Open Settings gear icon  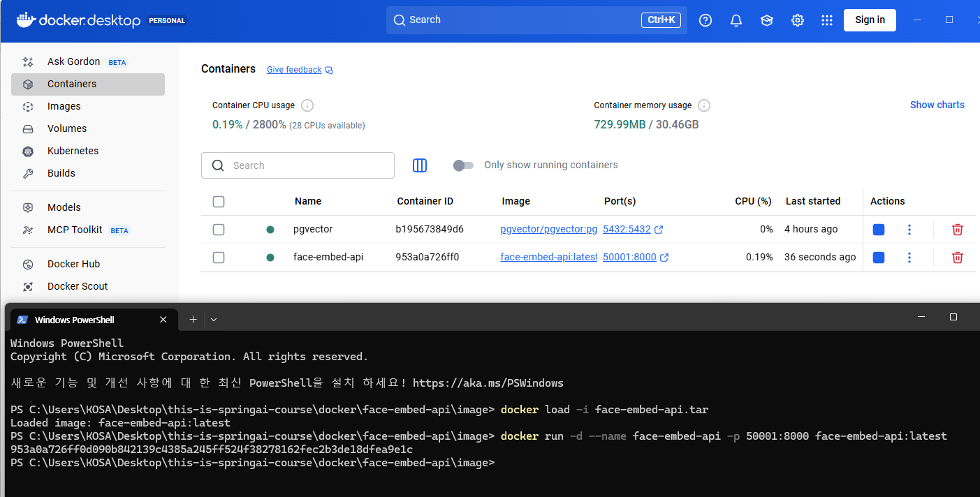(798, 20)
